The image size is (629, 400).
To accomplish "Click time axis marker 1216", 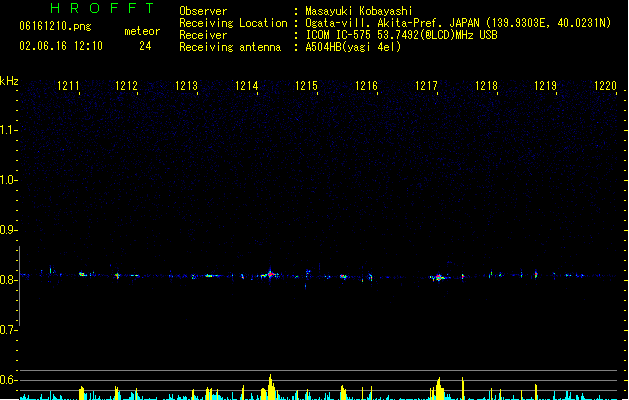I will click(366, 86).
